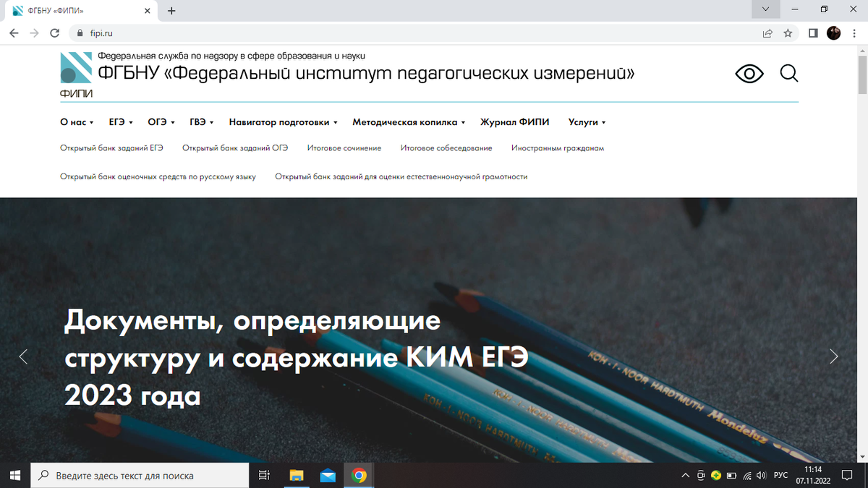868x488 pixels.
Task: Open the Mail app from taskbar
Action: (x=328, y=475)
